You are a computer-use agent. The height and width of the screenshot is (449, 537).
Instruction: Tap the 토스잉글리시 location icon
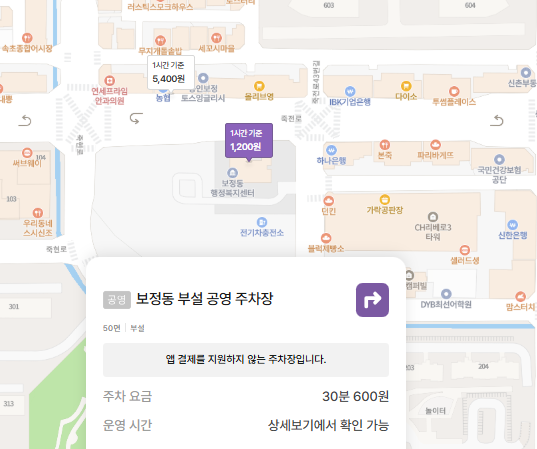203,78
